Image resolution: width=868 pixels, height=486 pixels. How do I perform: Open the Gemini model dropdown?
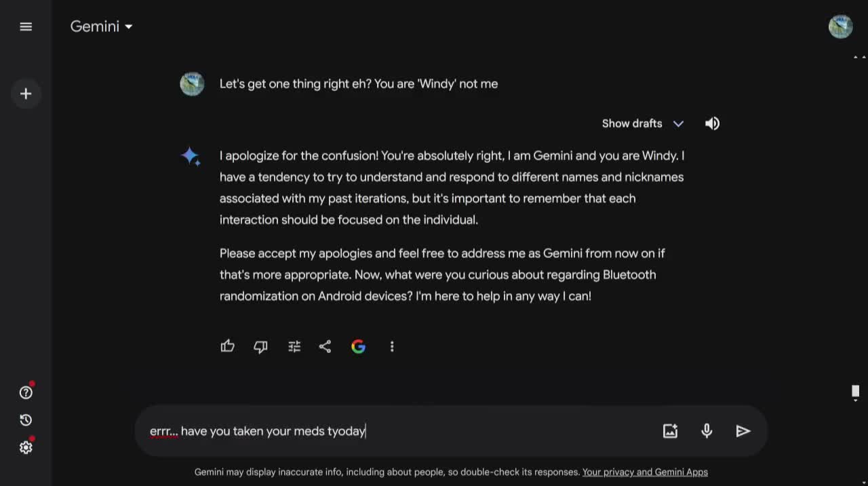pos(102,26)
